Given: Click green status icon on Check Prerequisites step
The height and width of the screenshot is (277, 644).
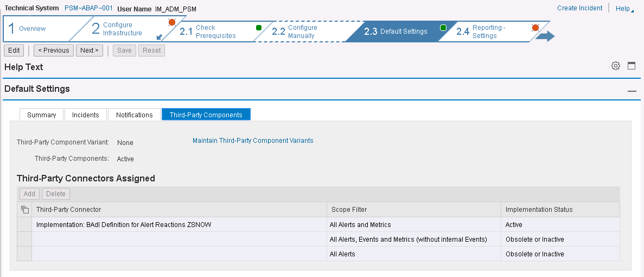Looking at the screenshot, I should click(259, 28).
